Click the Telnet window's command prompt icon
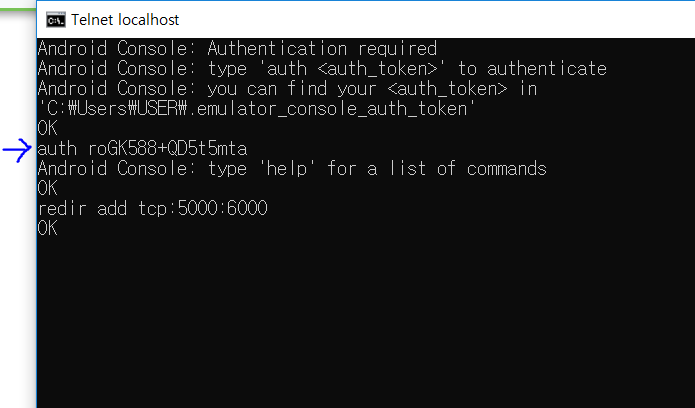 [x=55, y=19]
